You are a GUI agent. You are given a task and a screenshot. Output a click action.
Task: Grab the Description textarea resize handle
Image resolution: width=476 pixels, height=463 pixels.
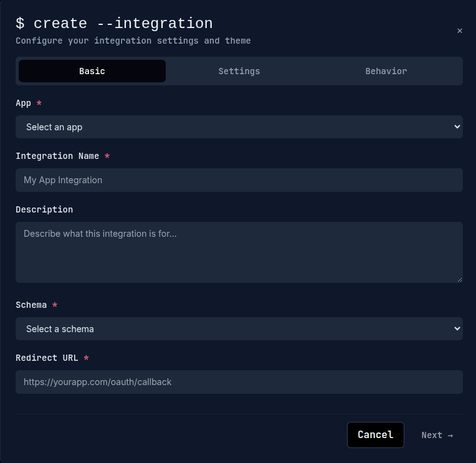click(459, 279)
